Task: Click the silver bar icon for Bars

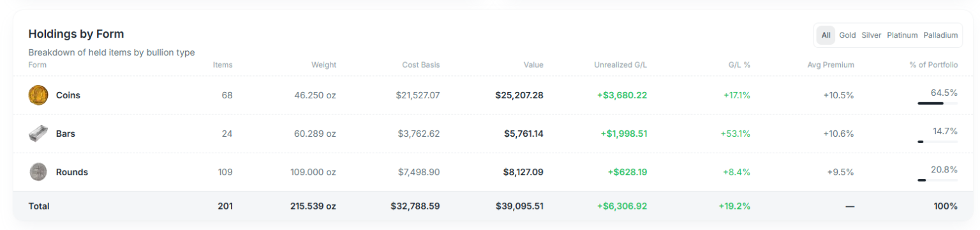Action: point(38,134)
